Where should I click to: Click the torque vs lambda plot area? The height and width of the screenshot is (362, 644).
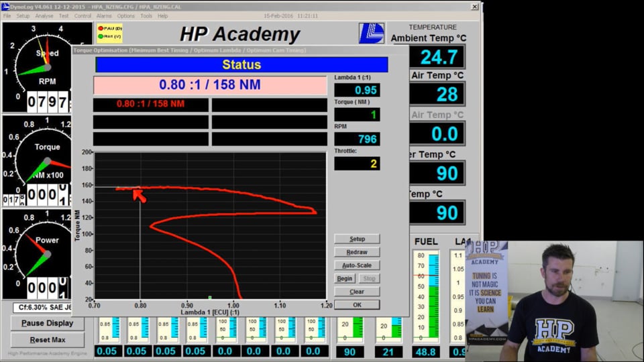click(x=210, y=225)
